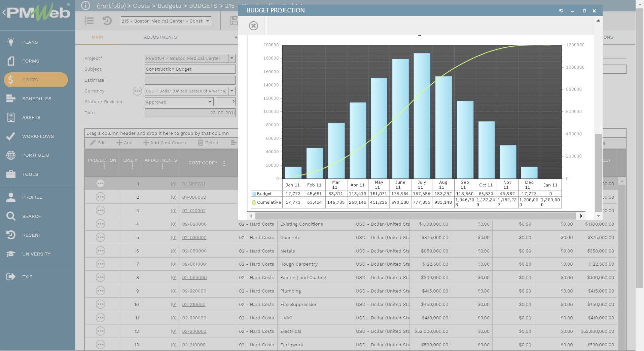Click the chart horizontal scrollbar track
Screen dimensions: 644x351
pos(416,216)
